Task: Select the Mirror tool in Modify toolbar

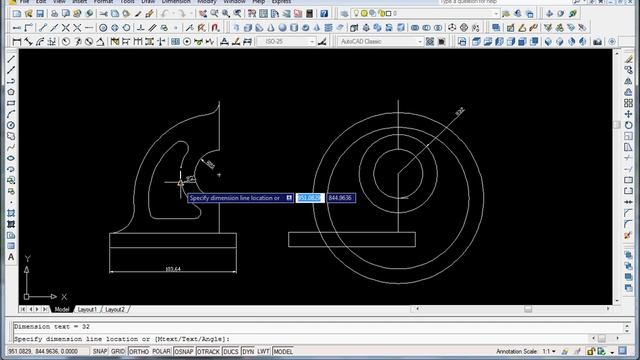Action: 629,81
